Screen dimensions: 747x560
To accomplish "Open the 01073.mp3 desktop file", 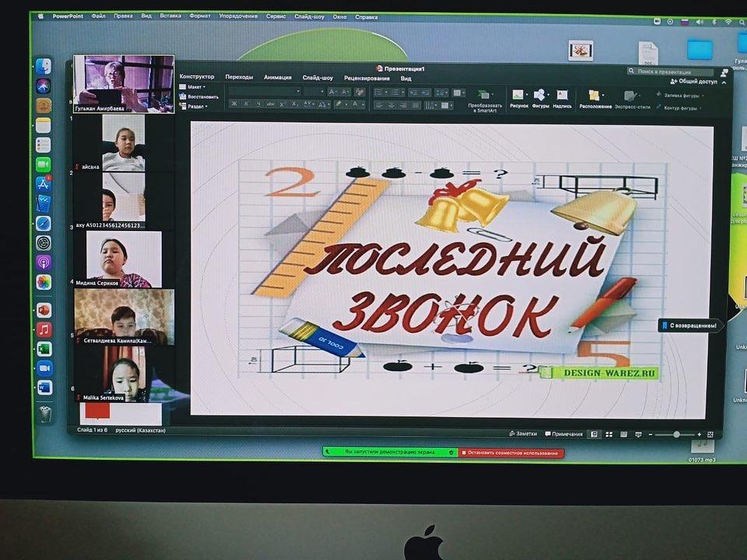I will tap(702, 451).
